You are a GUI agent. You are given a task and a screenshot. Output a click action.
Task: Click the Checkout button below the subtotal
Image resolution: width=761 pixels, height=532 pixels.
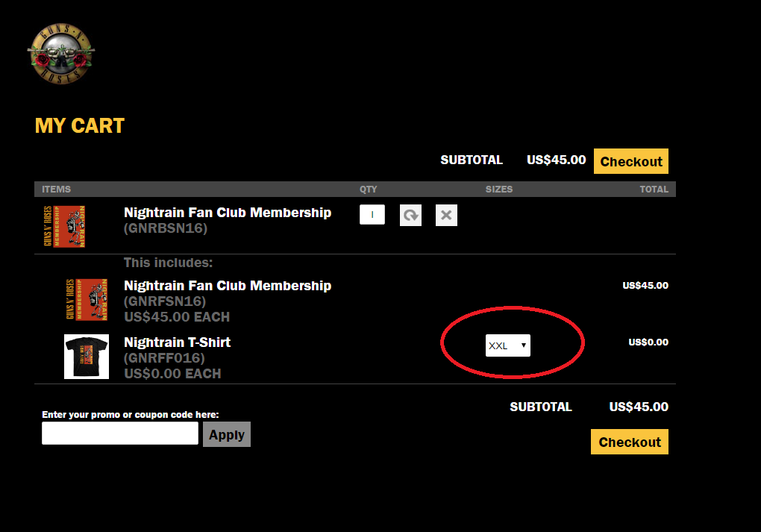coord(630,442)
